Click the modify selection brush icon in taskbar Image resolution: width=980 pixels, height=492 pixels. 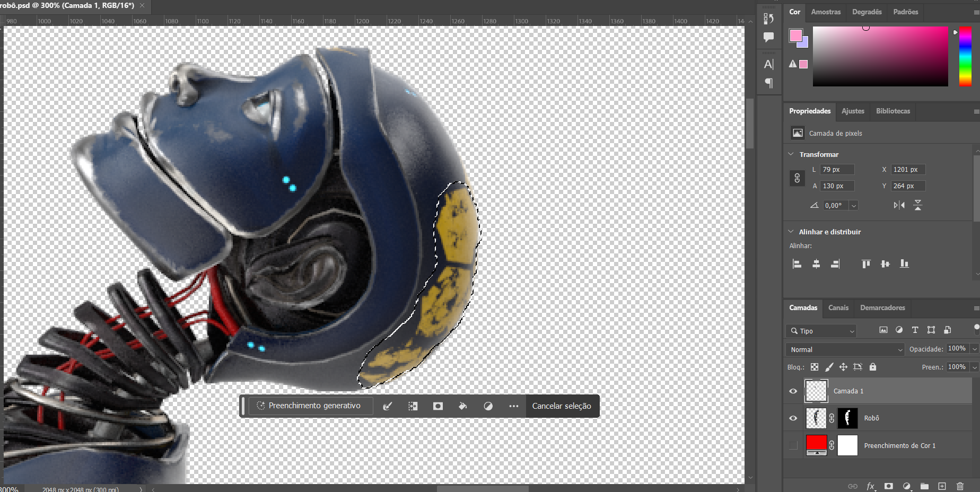[x=388, y=406]
